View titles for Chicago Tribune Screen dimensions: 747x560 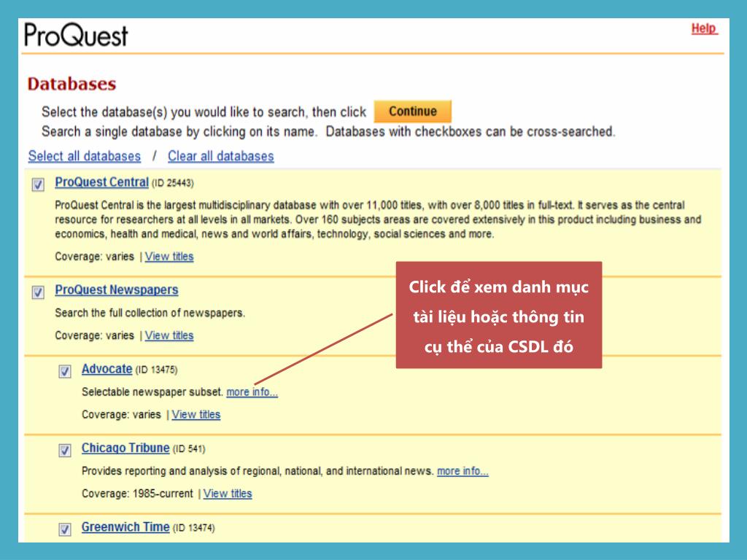coord(228,494)
